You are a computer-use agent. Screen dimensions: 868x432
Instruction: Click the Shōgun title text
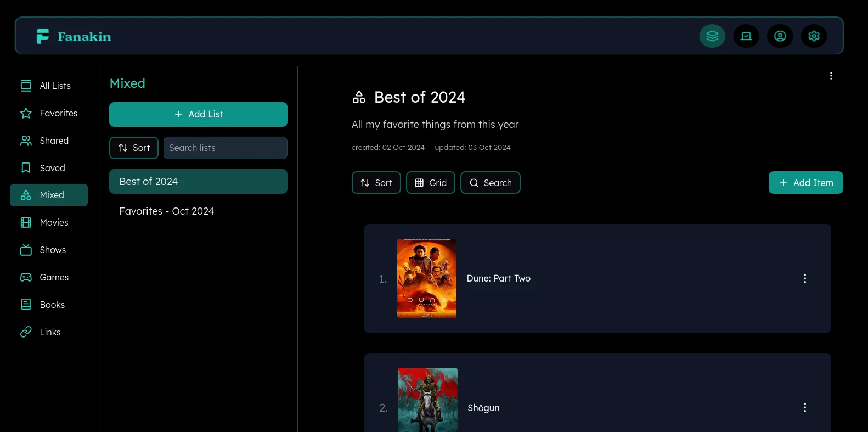click(483, 407)
